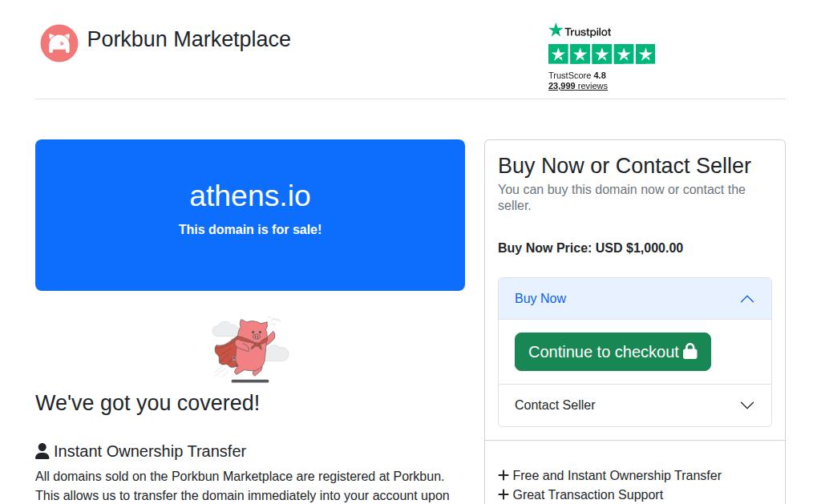Select the Buy Now accordion header
Screen dimensions: 821x504
tap(635, 298)
